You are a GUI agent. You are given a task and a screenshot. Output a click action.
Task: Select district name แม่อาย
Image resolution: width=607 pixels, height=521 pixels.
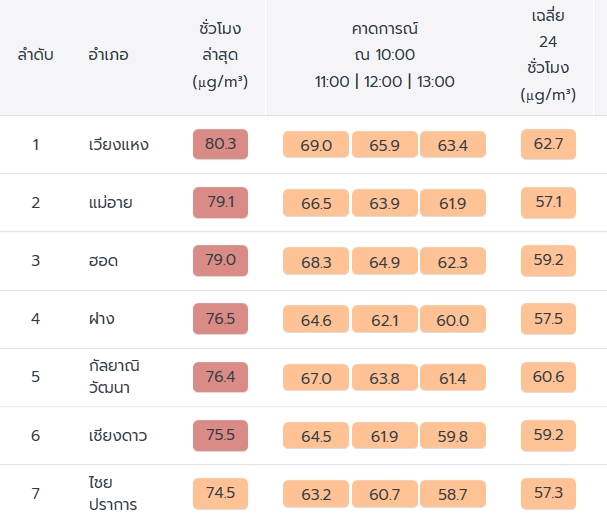coord(110,203)
